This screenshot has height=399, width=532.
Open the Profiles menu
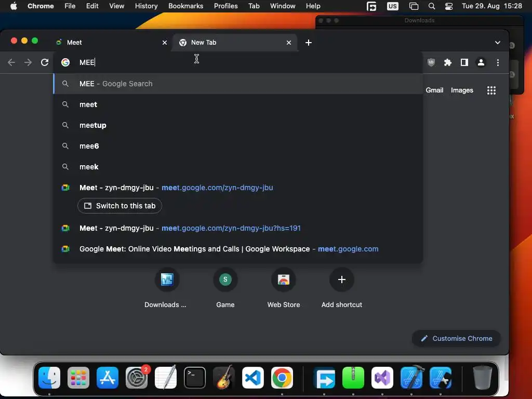click(x=225, y=6)
